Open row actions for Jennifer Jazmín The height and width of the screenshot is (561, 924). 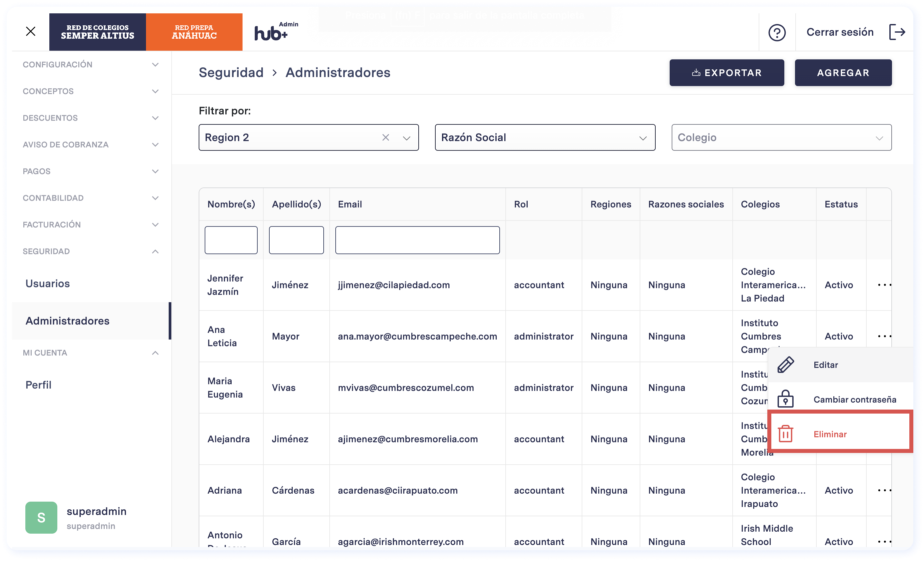click(884, 285)
